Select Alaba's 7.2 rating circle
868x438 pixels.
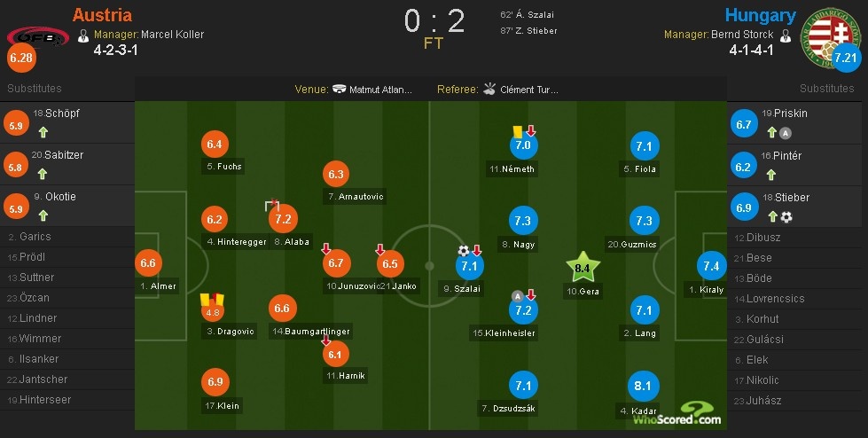click(x=284, y=218)
